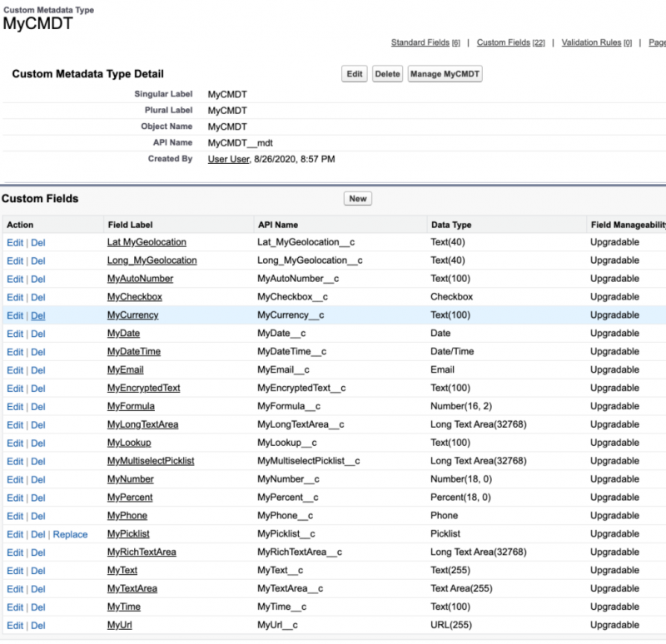Open the MyAutoNumber field label
The image size is (666, 644).
[140, 279]
